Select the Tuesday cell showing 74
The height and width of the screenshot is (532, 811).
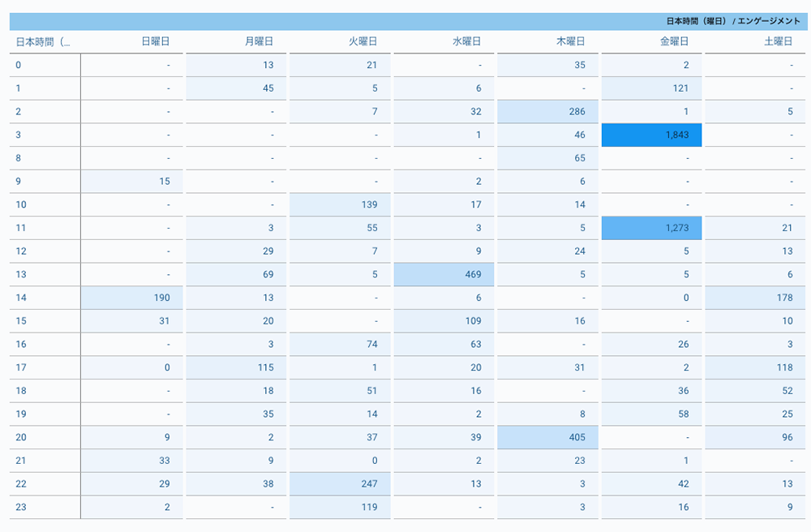coord(340,345)
